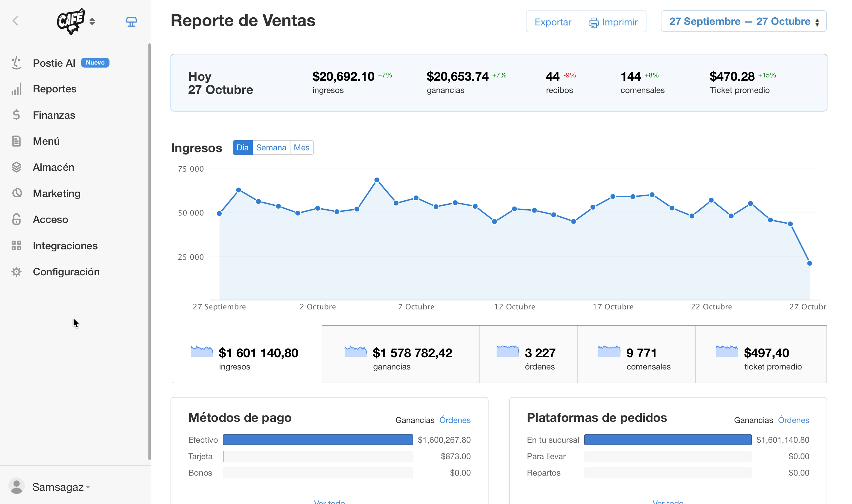The image size is (852, 504).
Task: Click the En tu sucursal bar
Action: click(x=668, y=440)
